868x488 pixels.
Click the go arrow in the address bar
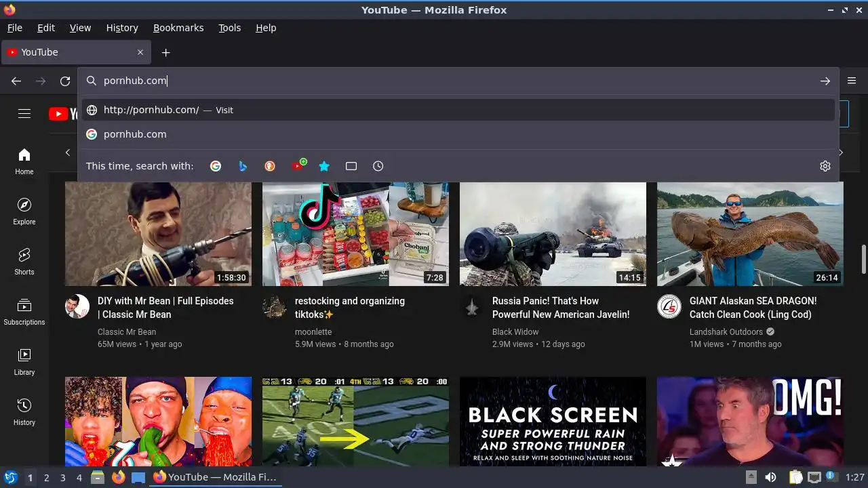825,81
